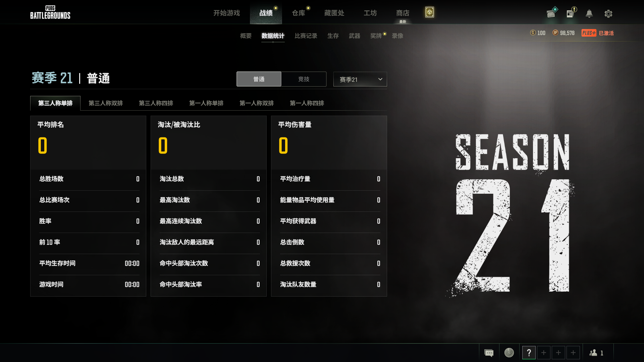Switch stats mode to 普通
The height and width of the screenshot is (362, 644).
259,79
